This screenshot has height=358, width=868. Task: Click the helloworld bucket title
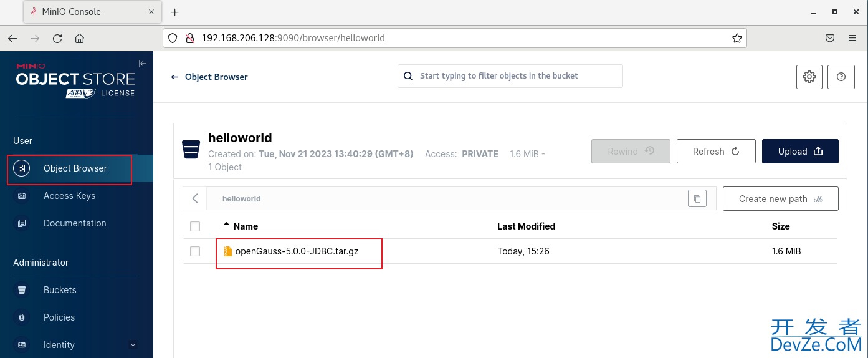pos(240,138)
